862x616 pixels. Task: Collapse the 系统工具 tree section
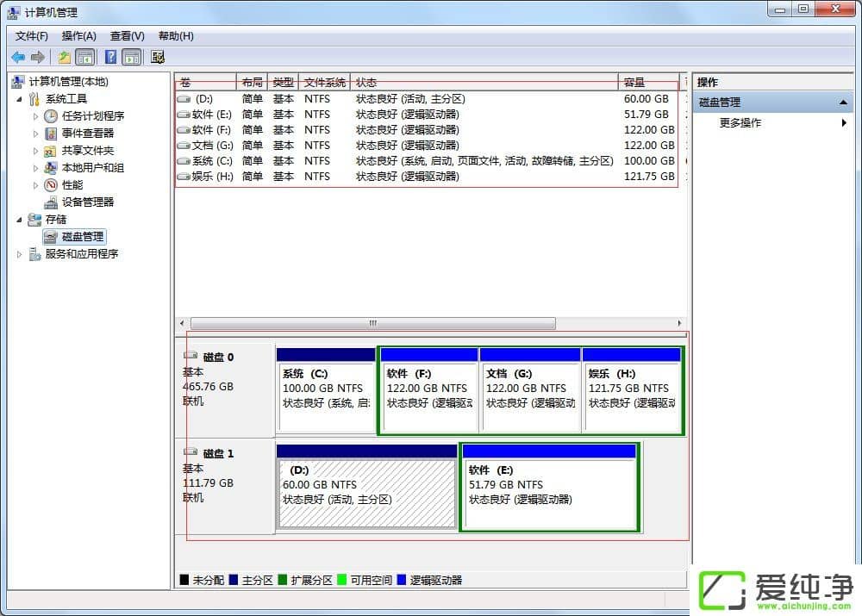pyautogui.click(x=20, y=99)
